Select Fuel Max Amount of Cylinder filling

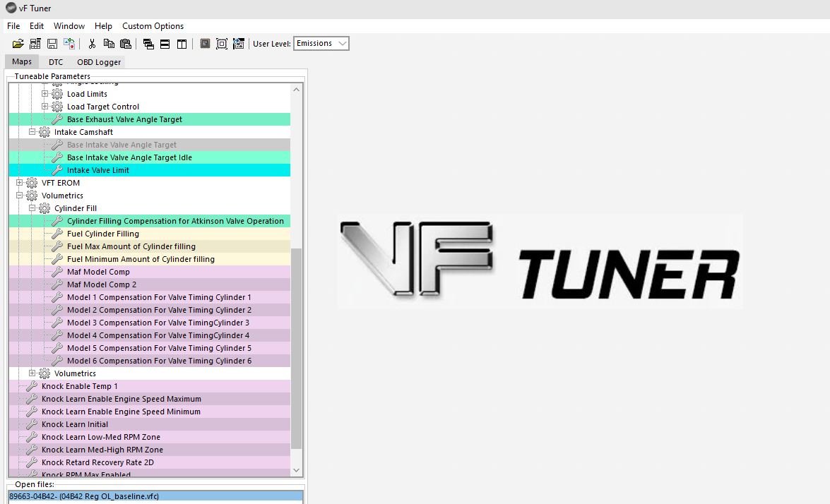149,246
